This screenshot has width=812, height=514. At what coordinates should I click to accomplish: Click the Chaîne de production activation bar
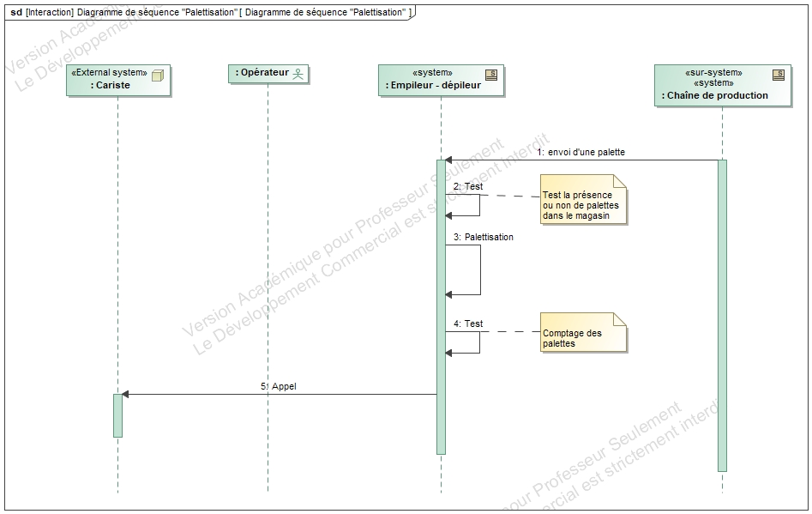[x=723, y=316]
